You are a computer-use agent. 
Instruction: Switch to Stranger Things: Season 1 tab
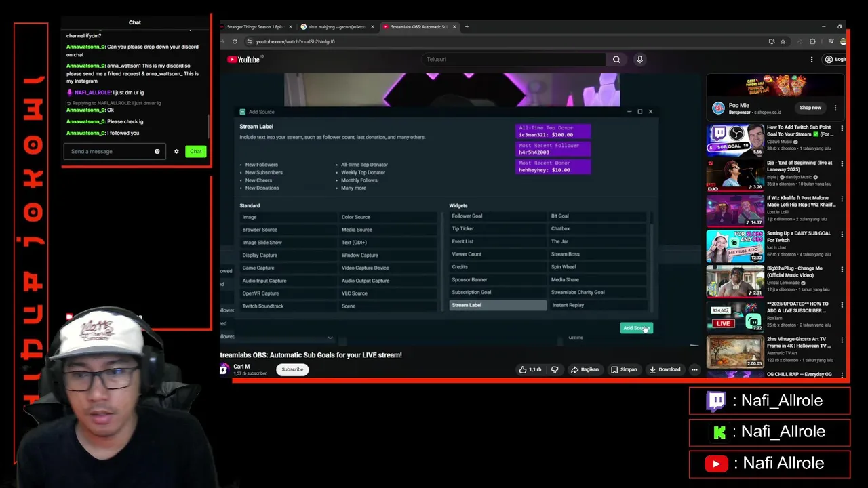255,27
